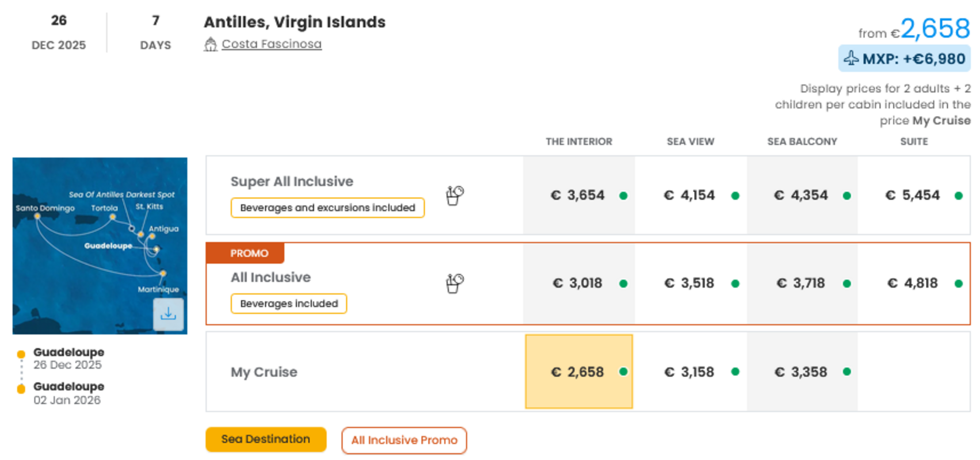Select All Inclusive suite price €4,818
The height and width of the screenshot is (460, 980).
click(913, 283)
